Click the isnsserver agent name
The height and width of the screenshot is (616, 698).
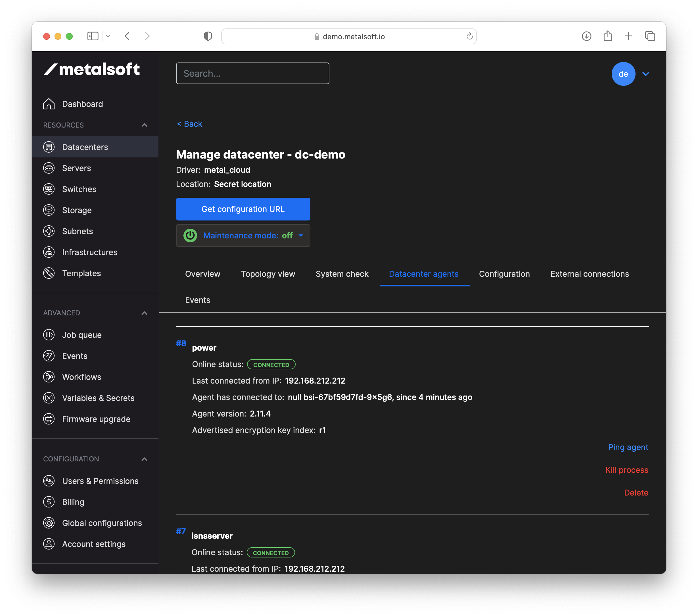click(x=212, y=536)
